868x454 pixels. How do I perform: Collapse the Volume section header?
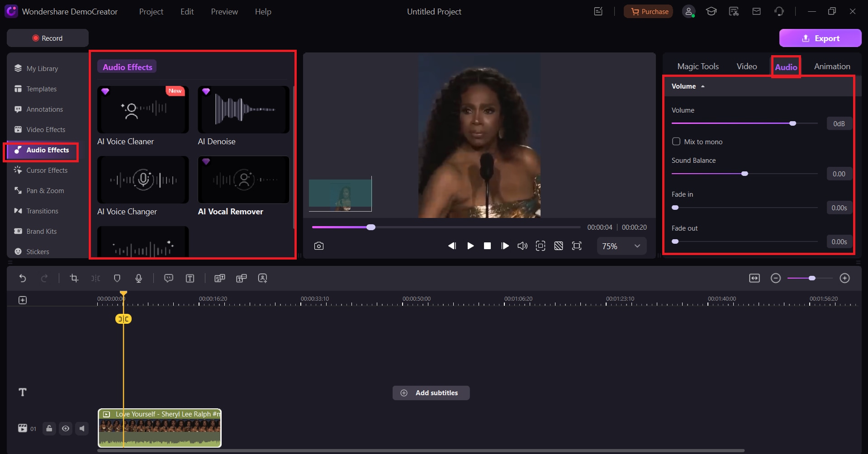[688, 86]
